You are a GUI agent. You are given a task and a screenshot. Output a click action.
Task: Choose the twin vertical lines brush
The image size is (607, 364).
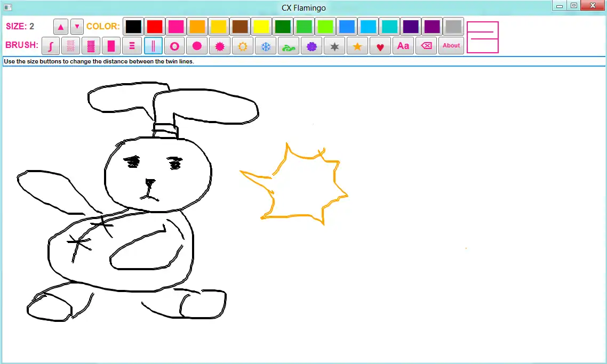153,46
